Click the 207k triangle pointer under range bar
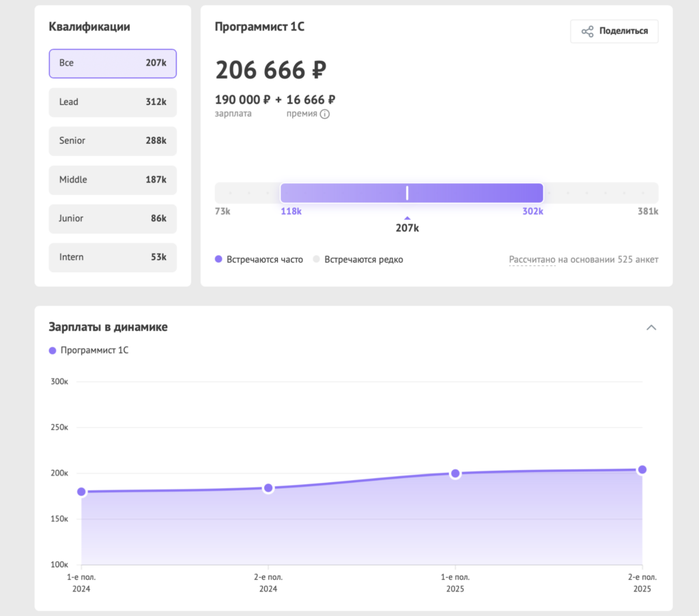699x616 pixels. (407, 218)
